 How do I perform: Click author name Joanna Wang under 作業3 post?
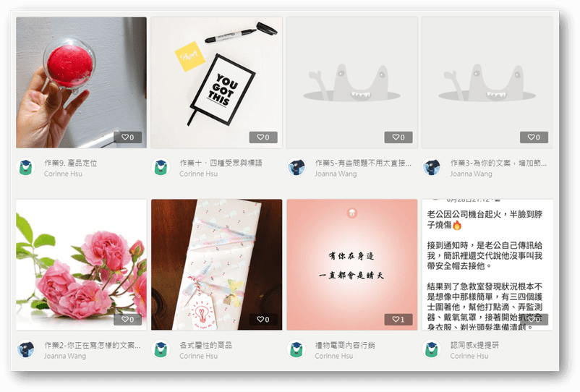[x=471, y=174]
